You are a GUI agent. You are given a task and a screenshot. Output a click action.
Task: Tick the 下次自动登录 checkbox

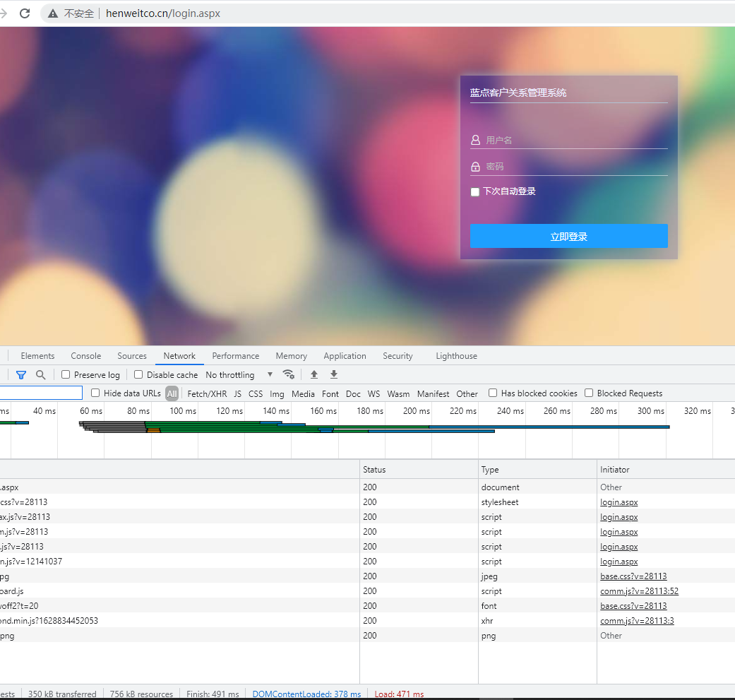click(x=475, y=192)
